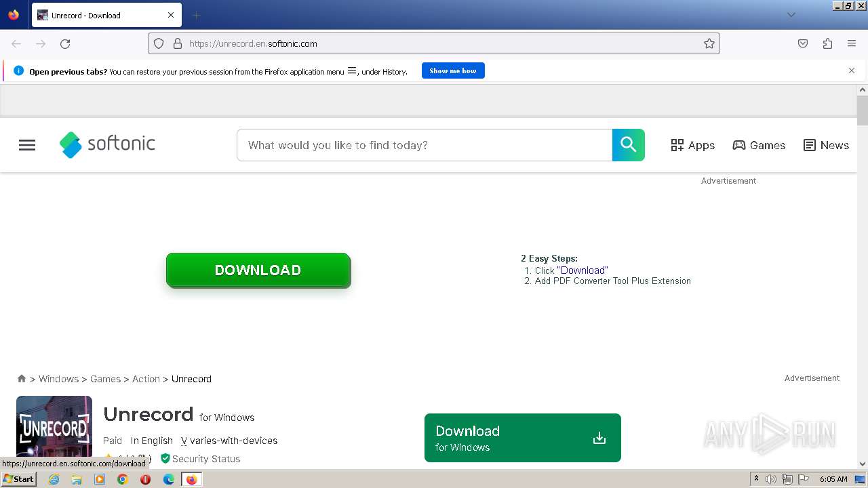Open the Games breadcrumb link
This screenshot has height=488, width=868.
pyautogui.click(x=105, y=379)
